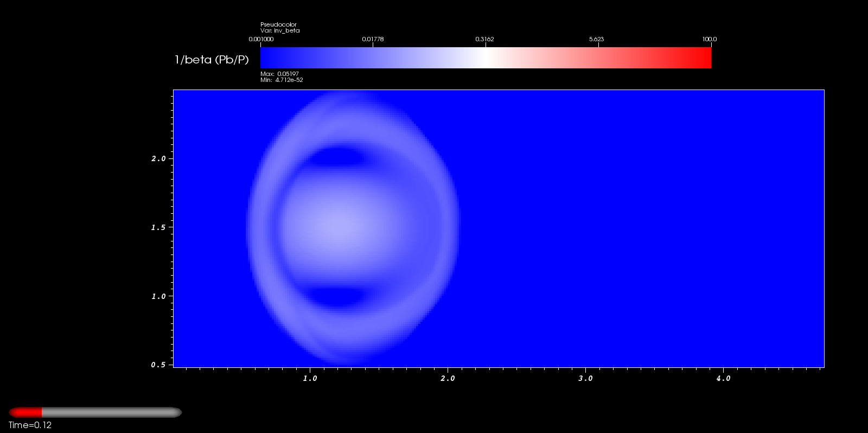868x433 pixels.
Task: Click the x-axis label '2.0'
Action: (x=448, y=379)
